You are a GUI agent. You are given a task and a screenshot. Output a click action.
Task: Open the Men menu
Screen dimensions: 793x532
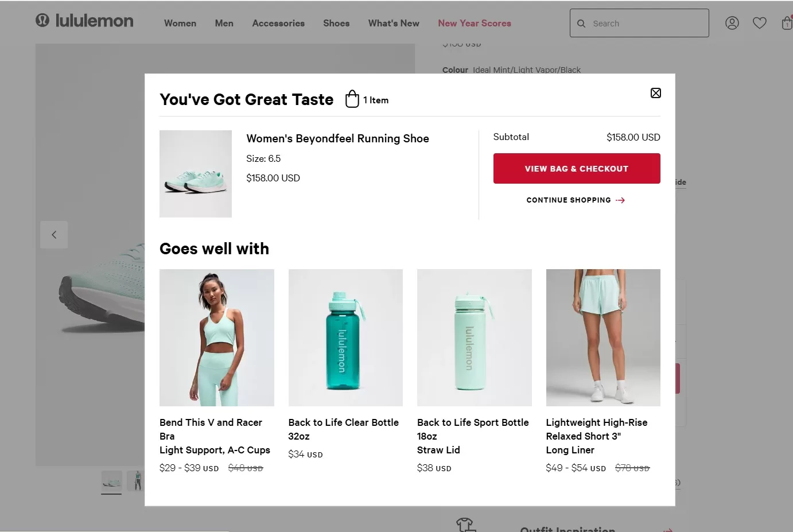tap(224, 24)
